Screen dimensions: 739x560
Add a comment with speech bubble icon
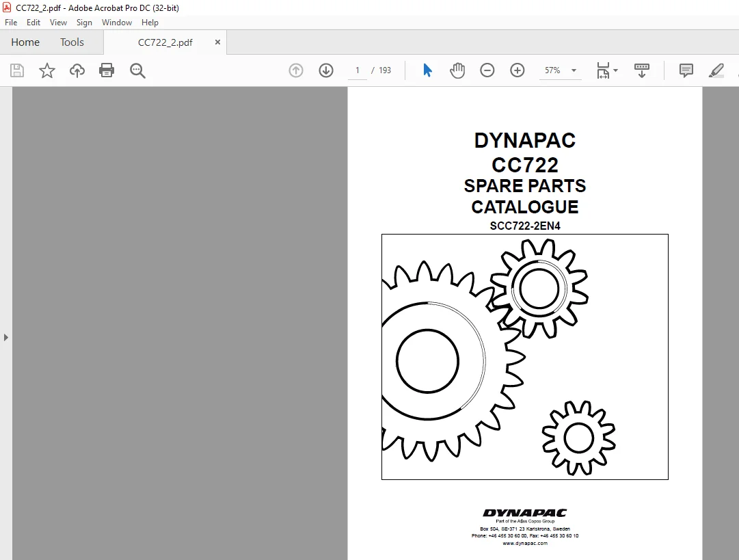point(686,70)
